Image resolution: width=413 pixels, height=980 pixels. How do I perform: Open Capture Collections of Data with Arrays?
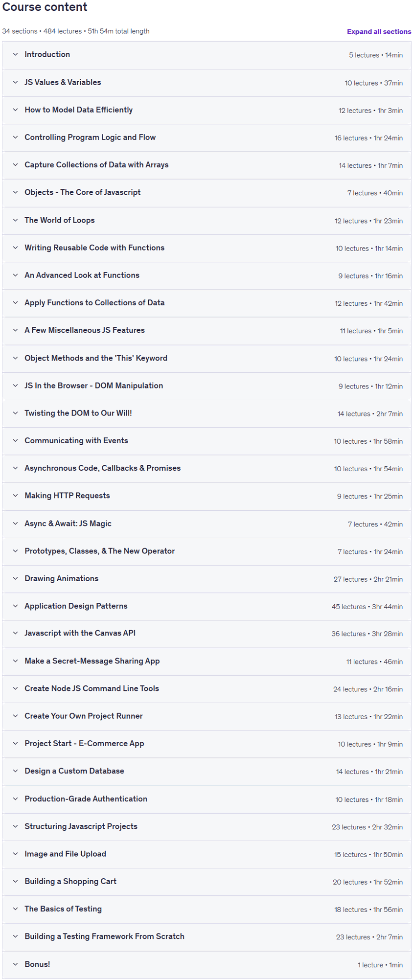(206, 165)
